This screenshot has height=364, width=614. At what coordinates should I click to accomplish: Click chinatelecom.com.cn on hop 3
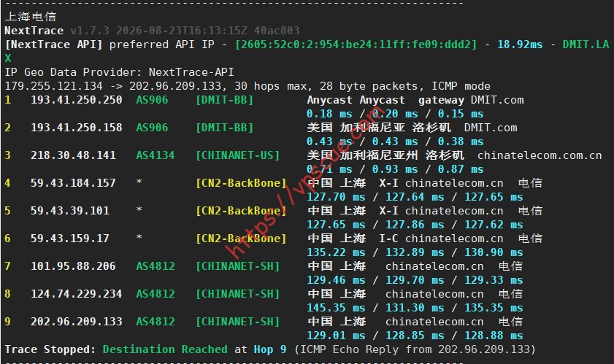tap(540, 155)
